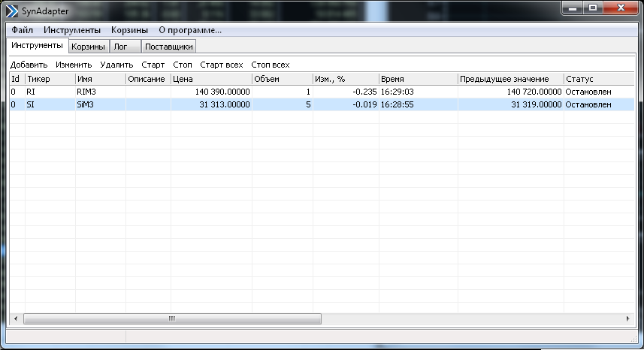644x350 pixels.
Task: Sort by the Тикер column header
Action: tap(50, 79)
